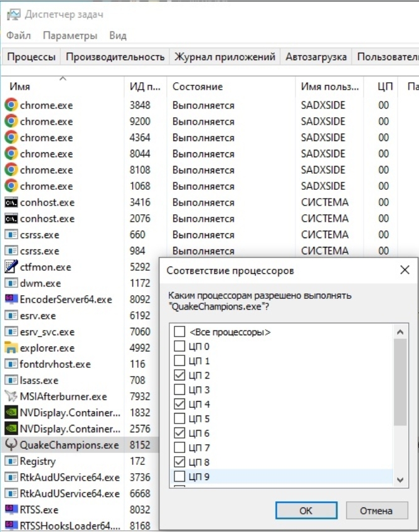Sort by the Имя польз... column header
Screen dimensions: 419x532
point(330,86)
